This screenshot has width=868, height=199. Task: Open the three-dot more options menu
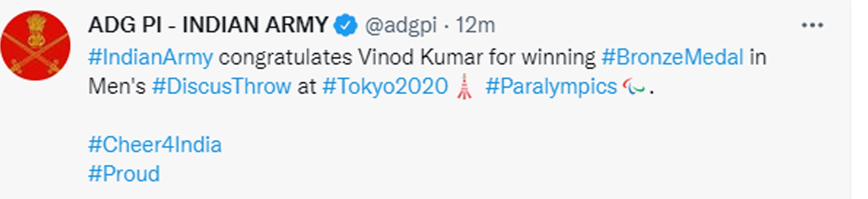point(812,25)
